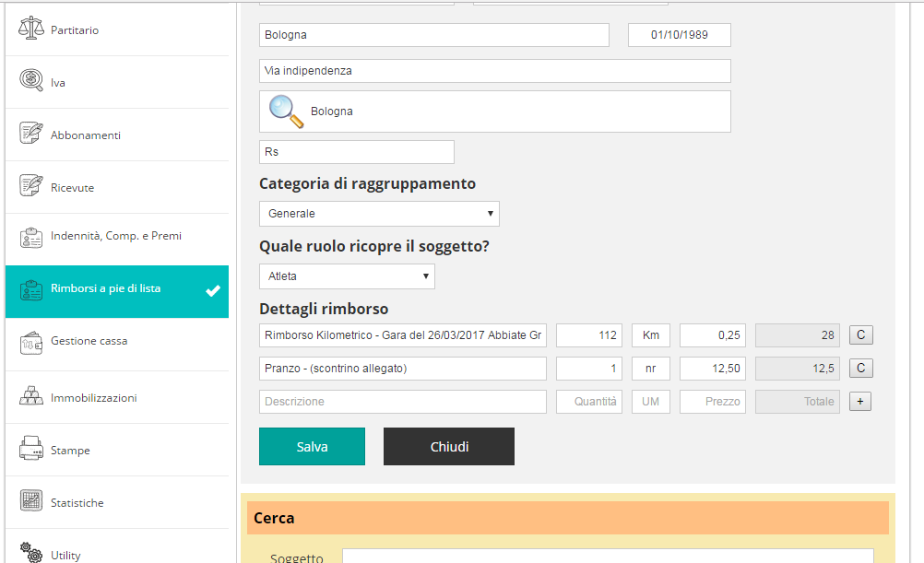Click the empty Totale field

point(798,402)
